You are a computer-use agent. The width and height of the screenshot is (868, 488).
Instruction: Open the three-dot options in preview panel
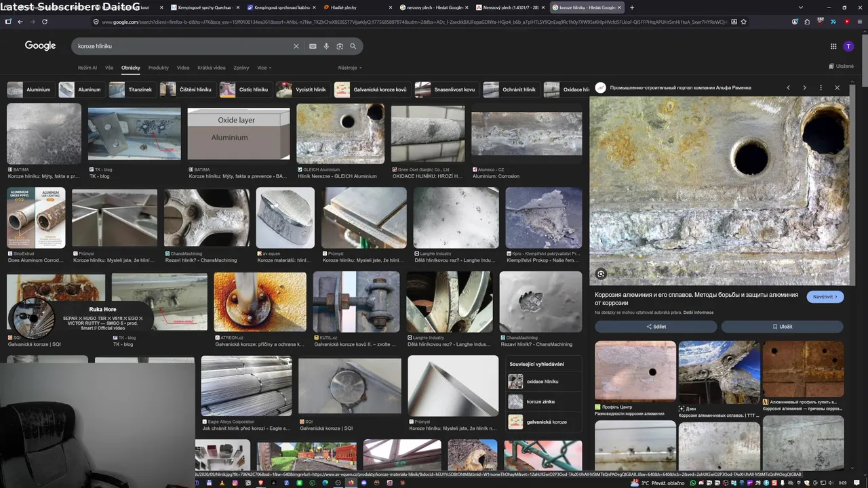(x=821, y=87)
